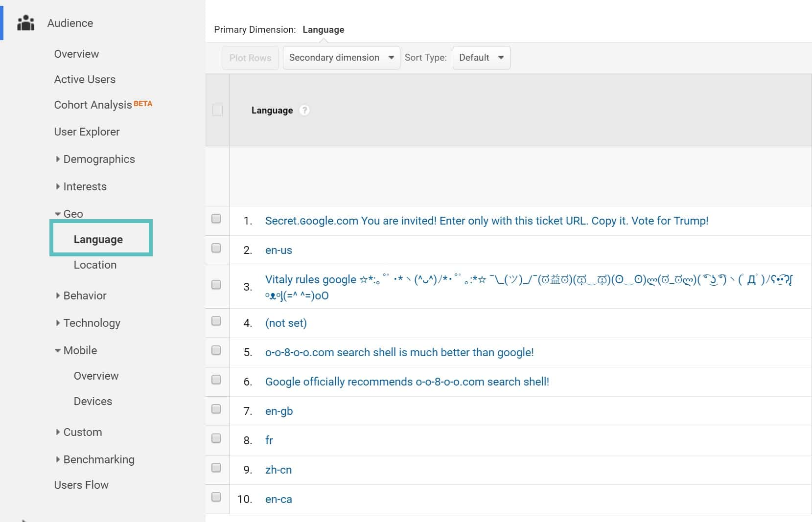Collapse the Mobile section
Image resolution: width=812 pixels, height=522 pixels.
point(80,350)
